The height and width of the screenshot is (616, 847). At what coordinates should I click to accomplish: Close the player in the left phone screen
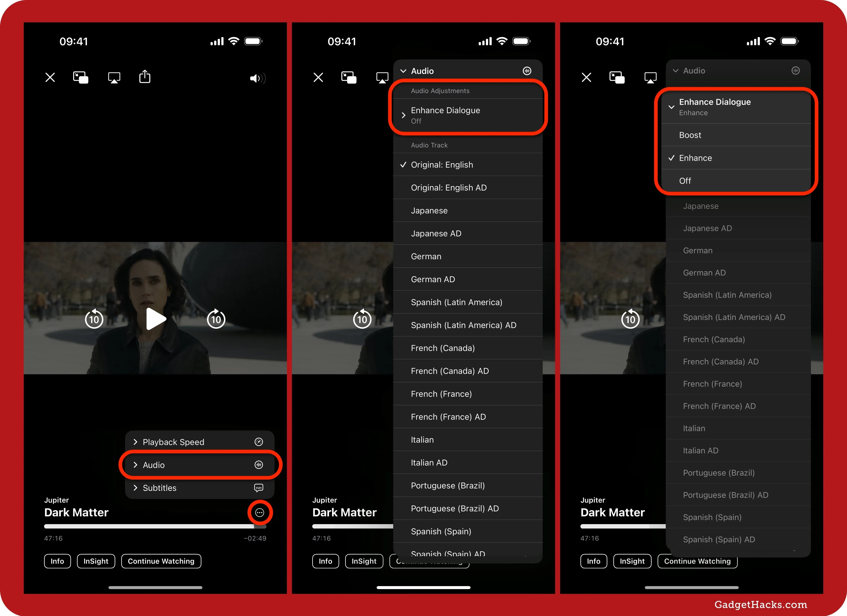coord(50,77)
